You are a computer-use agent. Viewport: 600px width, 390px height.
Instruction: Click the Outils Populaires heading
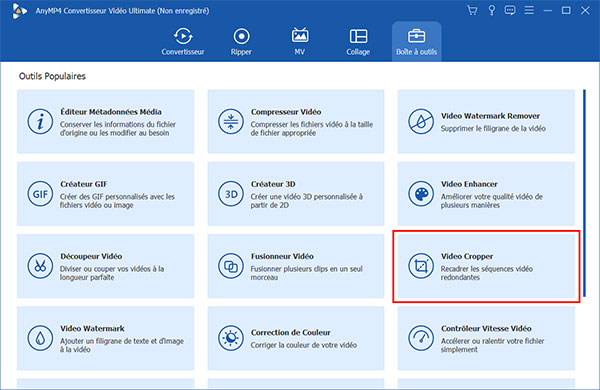point(52,76)
